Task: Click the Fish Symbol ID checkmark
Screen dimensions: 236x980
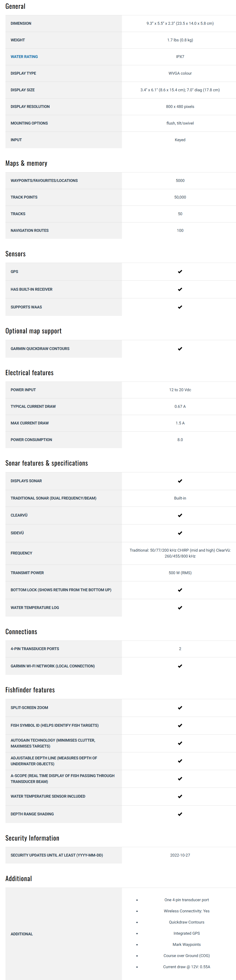Action: (x=180, y=725)
